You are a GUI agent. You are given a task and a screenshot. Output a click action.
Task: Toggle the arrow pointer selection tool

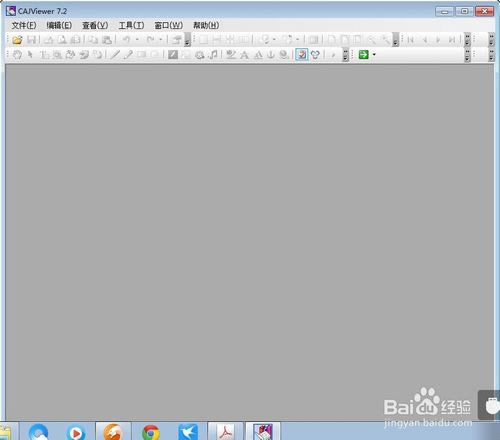tap(30, 54)
